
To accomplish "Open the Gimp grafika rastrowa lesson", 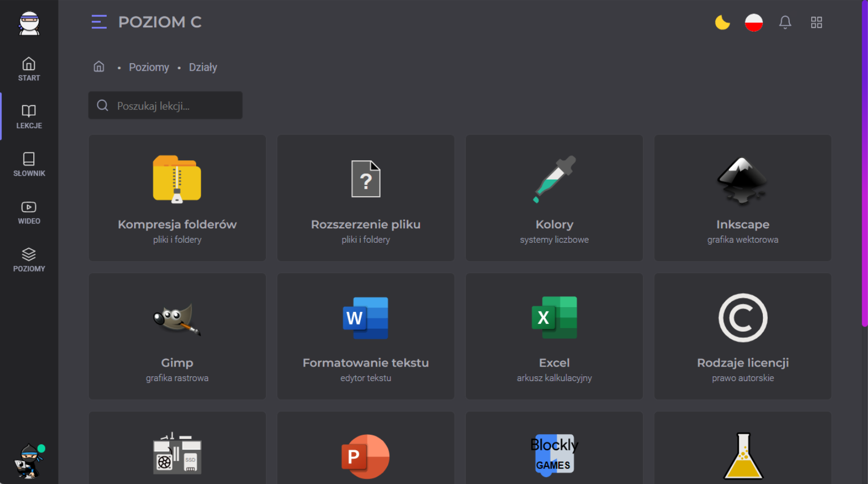I will (x=177, y=336).
